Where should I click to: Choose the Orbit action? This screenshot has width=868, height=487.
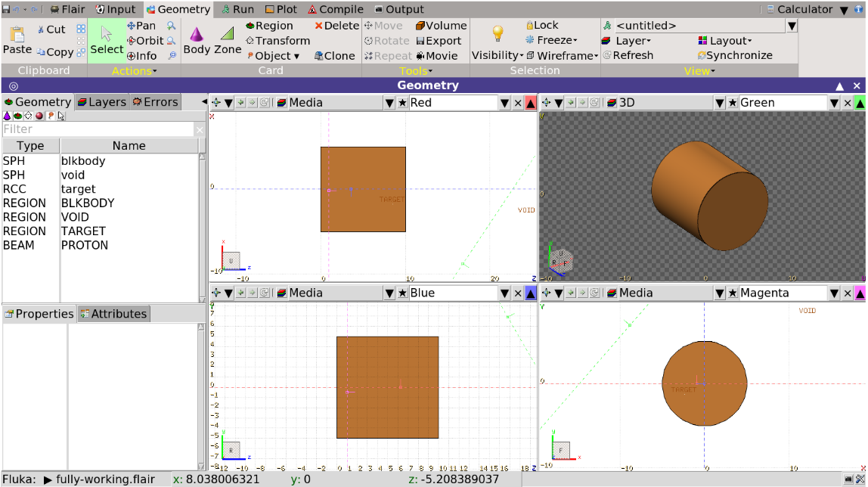pos(146,40)
